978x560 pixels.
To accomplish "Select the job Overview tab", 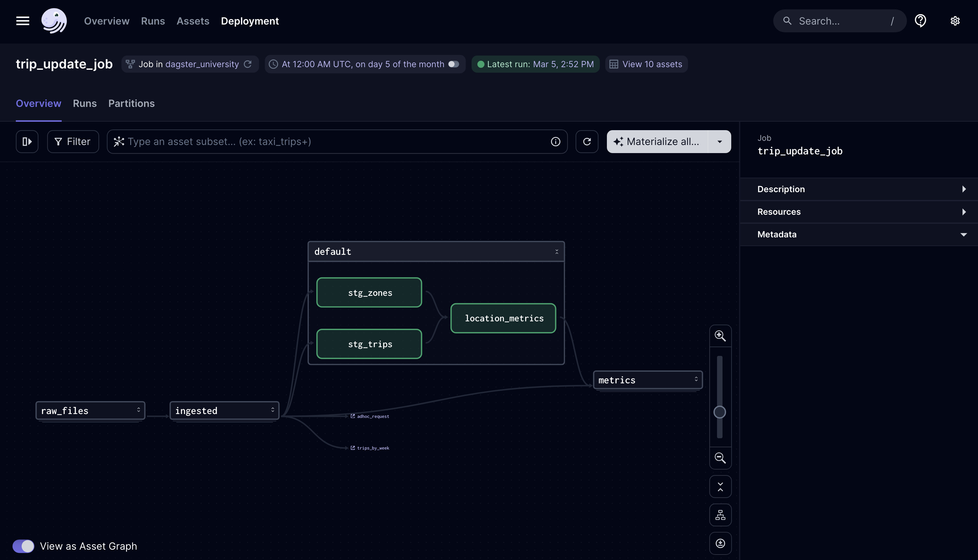I will (x=38, y=103).
